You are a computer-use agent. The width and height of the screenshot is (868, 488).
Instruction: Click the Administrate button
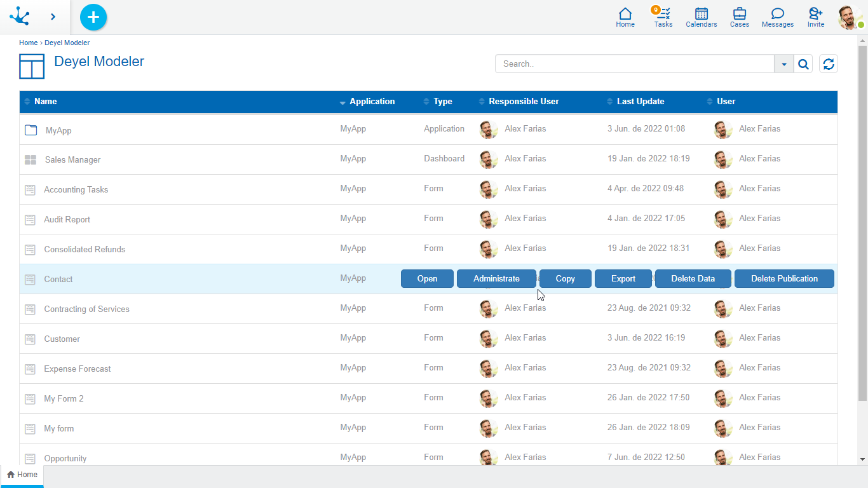point(496,278)
